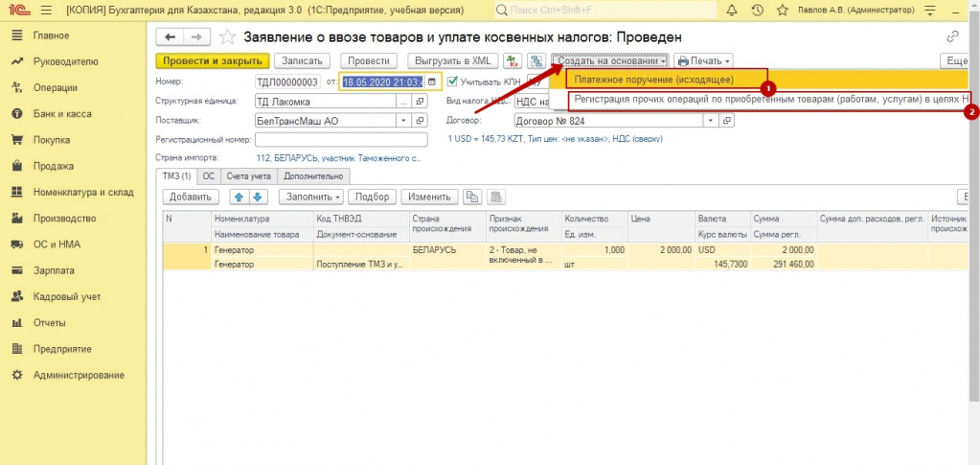The image size is (980, 465).
Task: Expand Договор dropdown arrow
Action: click(711, 121)
